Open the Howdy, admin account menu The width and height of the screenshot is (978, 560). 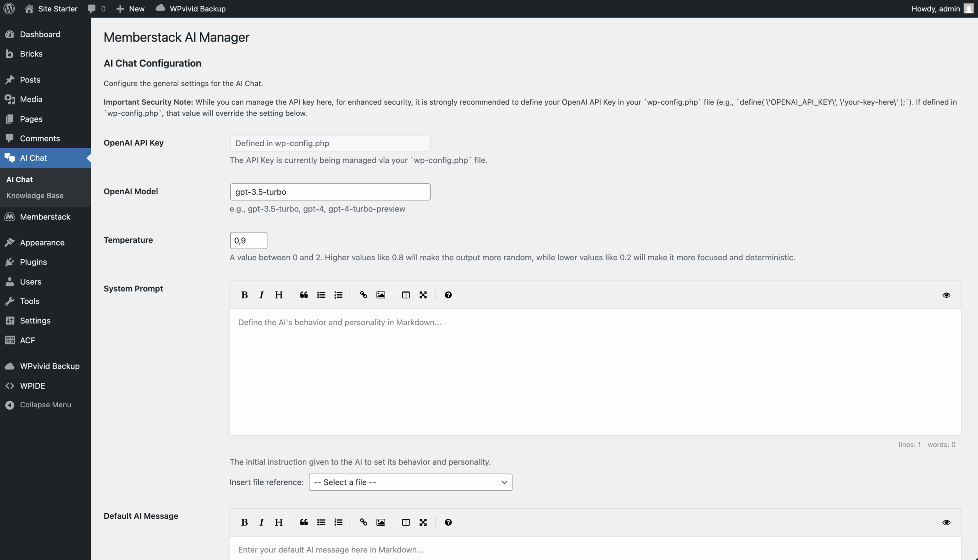click(x=941, y=8)
